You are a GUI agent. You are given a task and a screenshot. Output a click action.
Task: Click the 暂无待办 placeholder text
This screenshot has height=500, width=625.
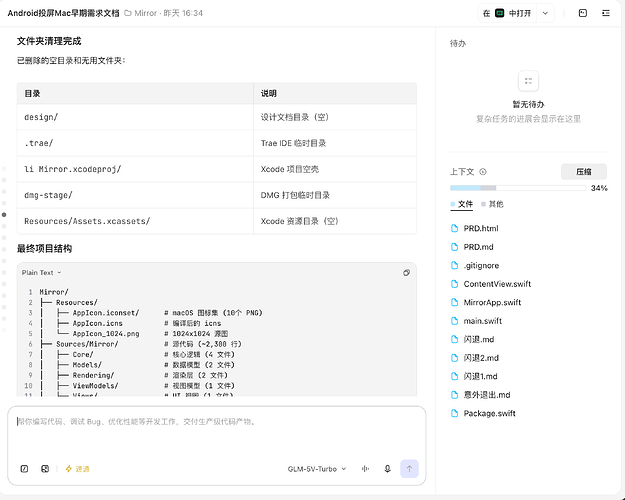click(528, 104)
